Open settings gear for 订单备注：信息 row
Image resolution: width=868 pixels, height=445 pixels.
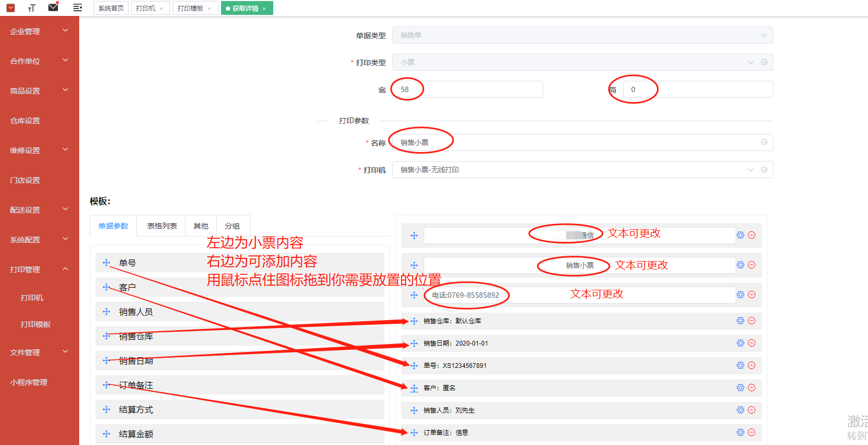click(x=740, y=432)
